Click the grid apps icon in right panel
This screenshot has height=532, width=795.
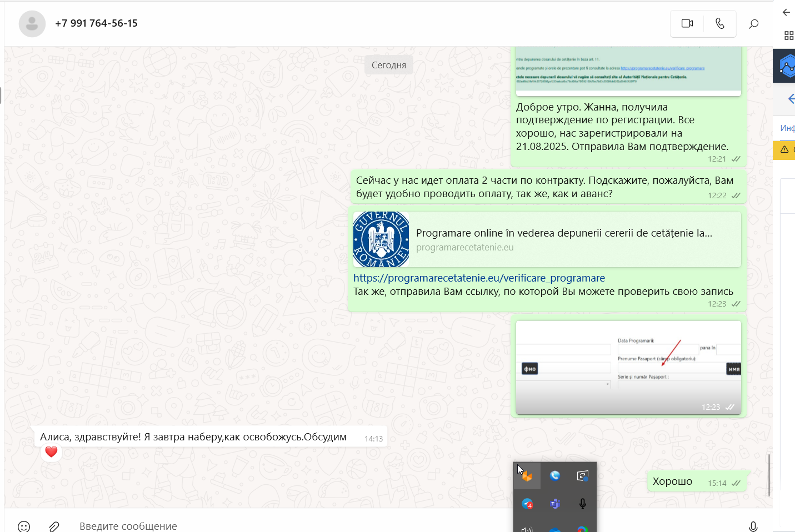[x=788, y=36]
